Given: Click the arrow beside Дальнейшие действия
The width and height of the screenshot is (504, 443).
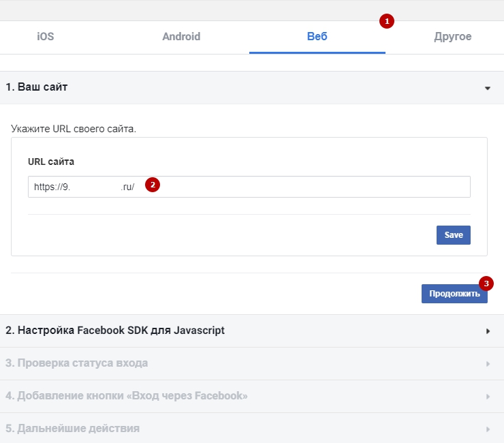Looking at the screenshot, I should 488,429.
